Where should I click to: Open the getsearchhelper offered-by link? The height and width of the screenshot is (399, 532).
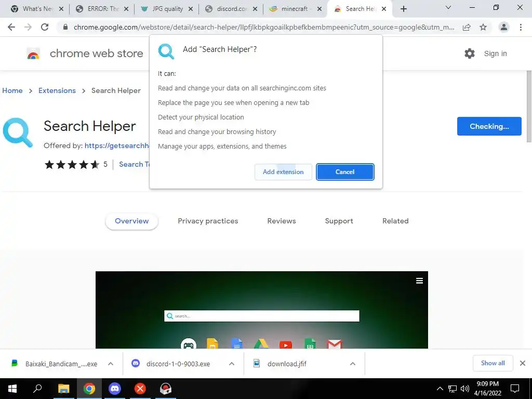pyautogui.click(x=117, y=145)
